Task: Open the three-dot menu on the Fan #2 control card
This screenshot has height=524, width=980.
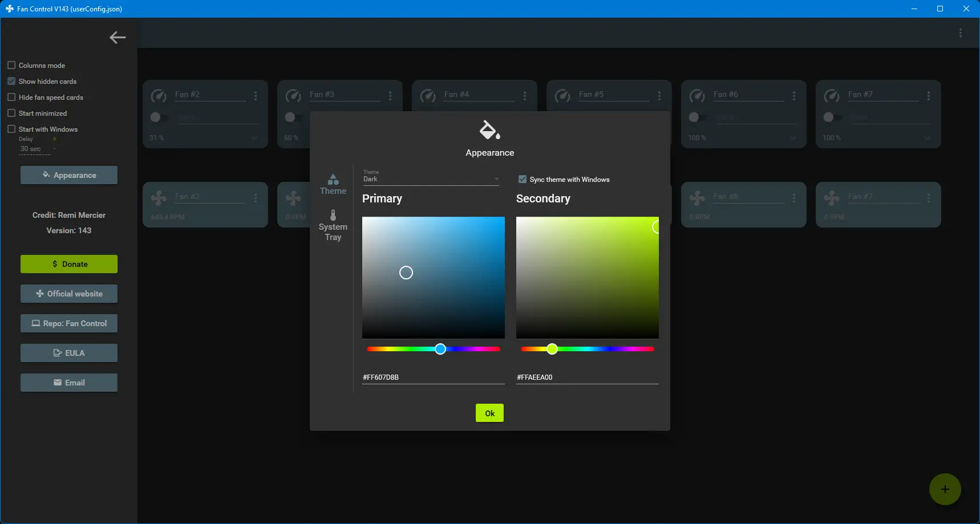Action: [x=256, y=96]
